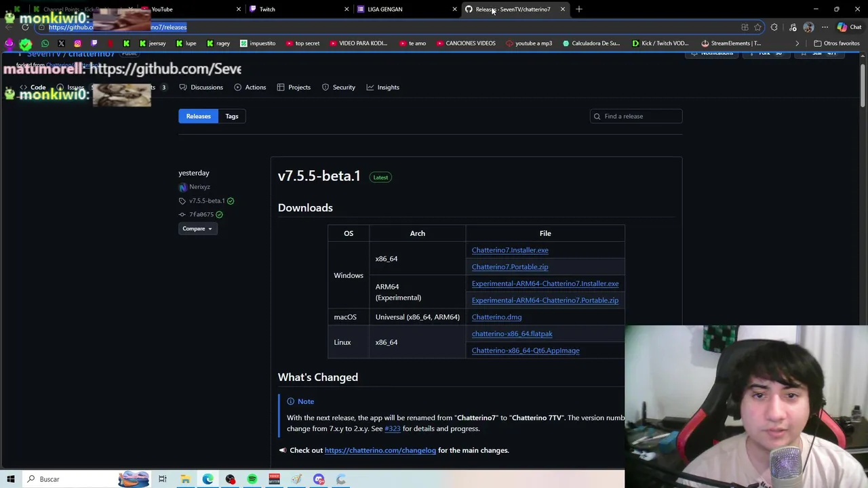The height and width of the screenshot is (488, 868).
Task: Open Voicemeeter from the taskbar
Action: [274, 479]
